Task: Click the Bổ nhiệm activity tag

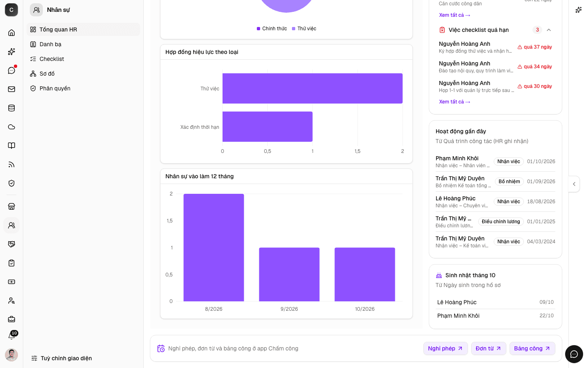Action: [509, 182]
